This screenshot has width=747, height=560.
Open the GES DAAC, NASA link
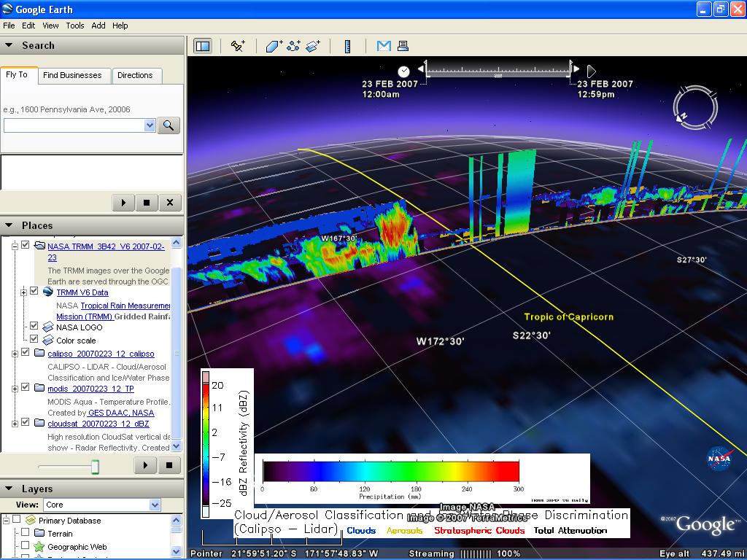121,413
